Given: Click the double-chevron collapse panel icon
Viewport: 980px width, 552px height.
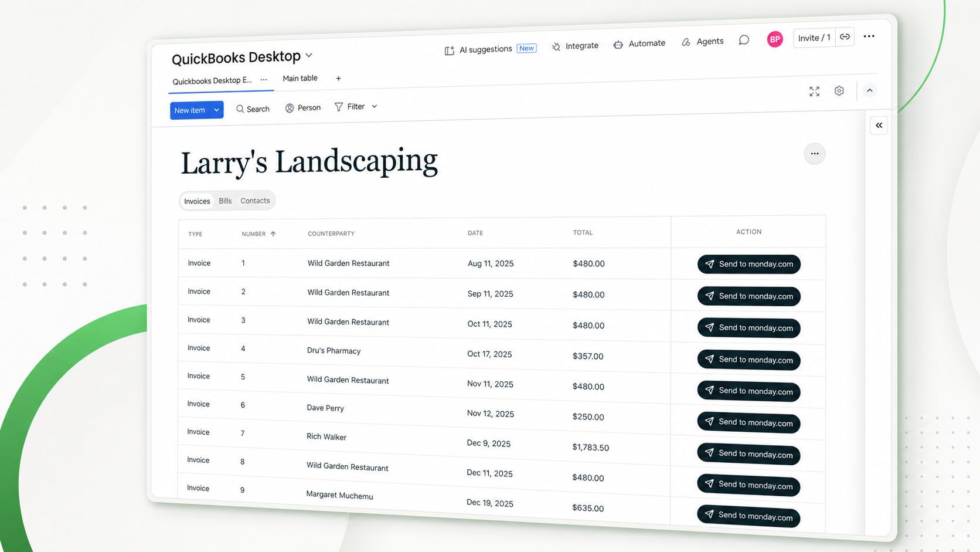Looking at the screenshot, I should point(879,125).
